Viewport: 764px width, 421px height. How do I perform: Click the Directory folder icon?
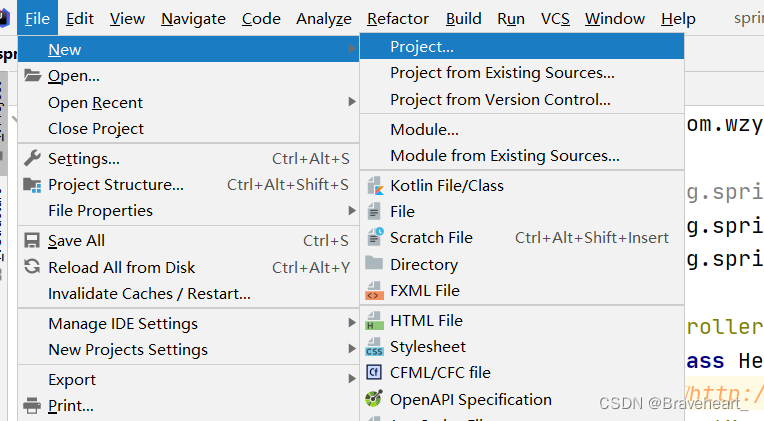pyautogui.click(x=375, y=264)
